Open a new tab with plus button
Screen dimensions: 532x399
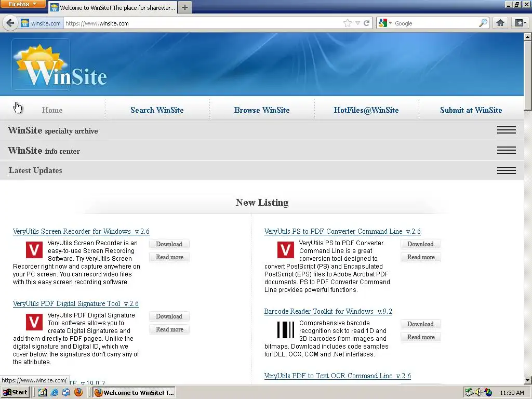pyautogui.click(x=184, y=7)
